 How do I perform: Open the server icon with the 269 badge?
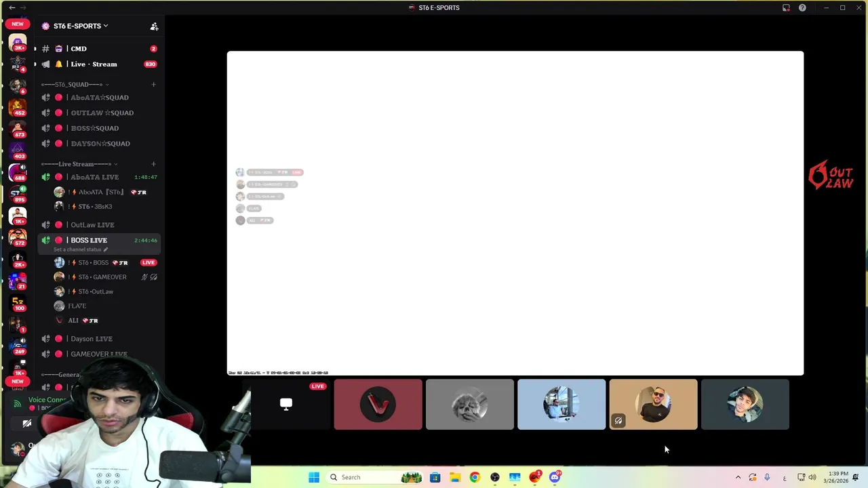click(18, 346)
